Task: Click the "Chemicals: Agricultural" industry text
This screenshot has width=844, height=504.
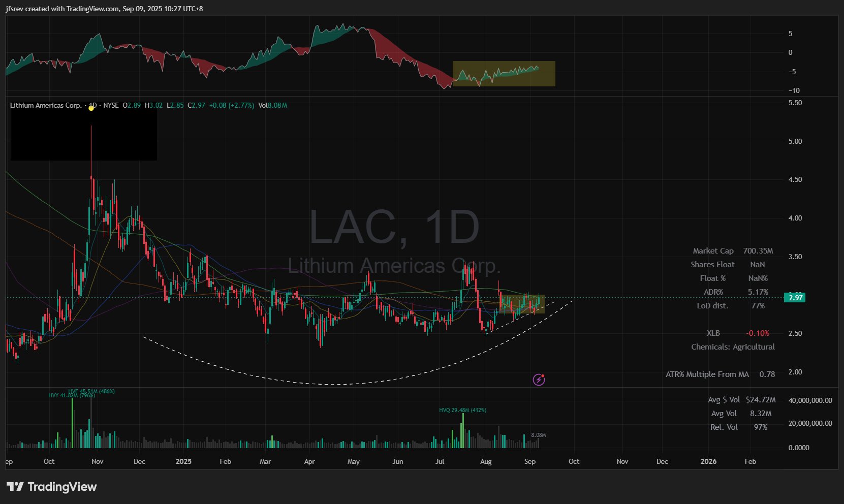Action: [733, 347]
